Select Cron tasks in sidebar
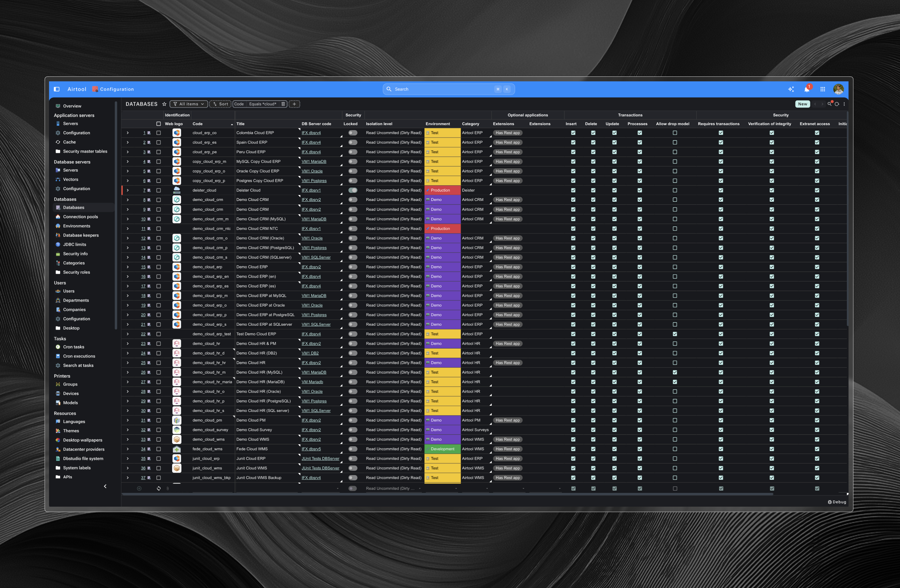 [73, 347]
